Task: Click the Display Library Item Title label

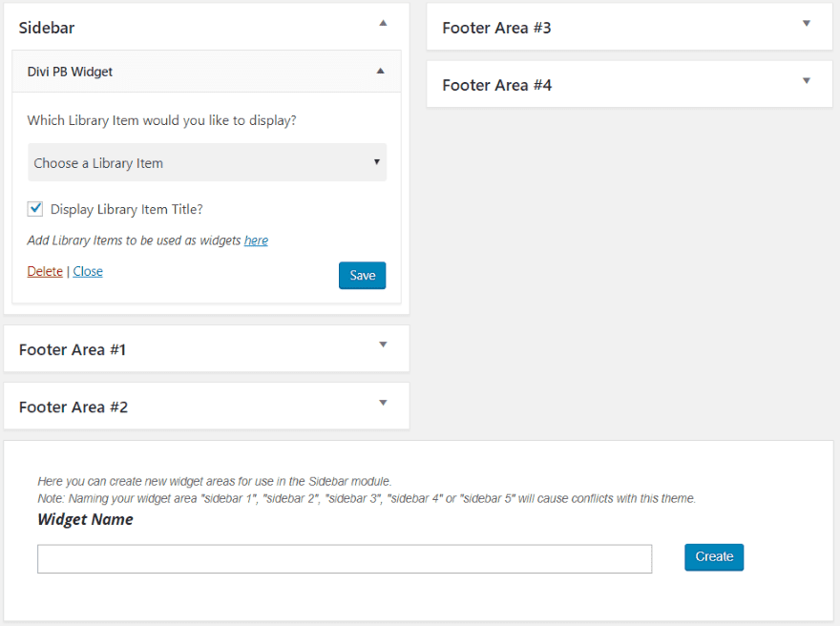Action: pyautogui.click(x=126, y=209)
